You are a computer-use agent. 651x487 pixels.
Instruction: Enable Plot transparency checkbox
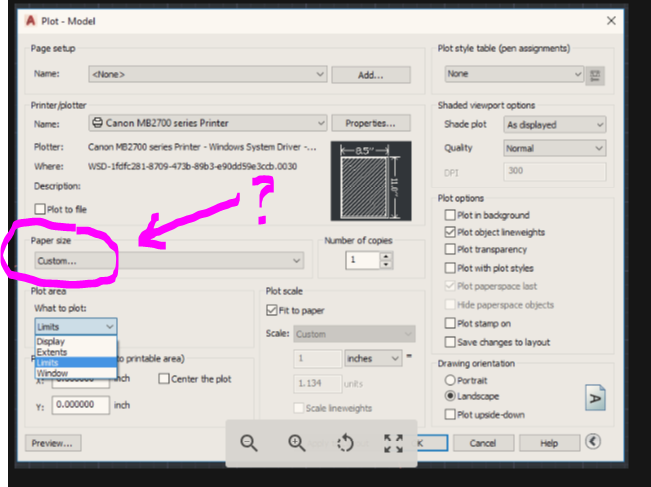450,249
